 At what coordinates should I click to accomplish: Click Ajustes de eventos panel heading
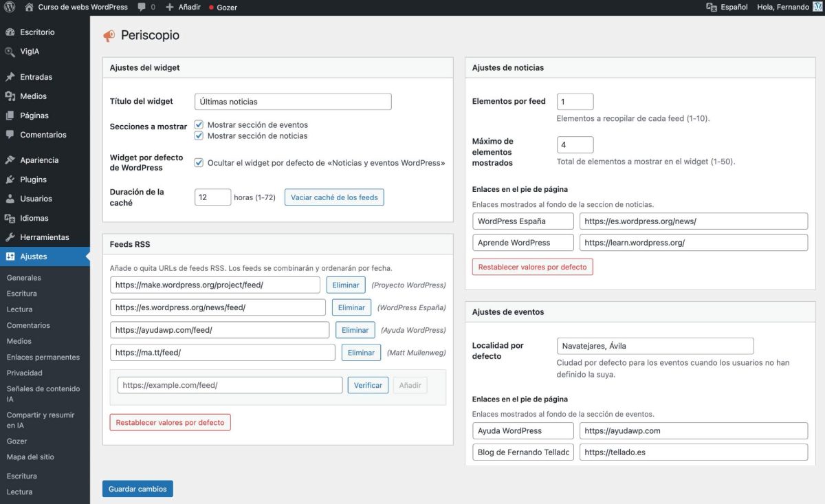508,312
